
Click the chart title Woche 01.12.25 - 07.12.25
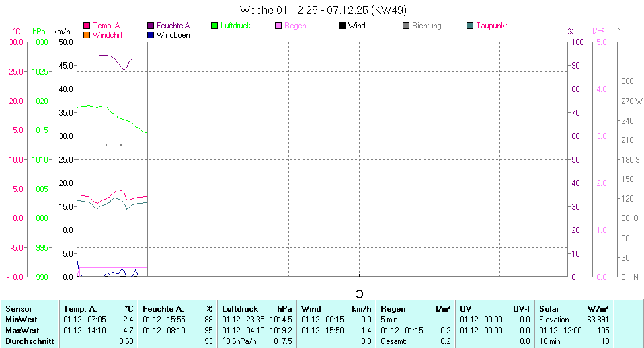(x=323, y=10)
